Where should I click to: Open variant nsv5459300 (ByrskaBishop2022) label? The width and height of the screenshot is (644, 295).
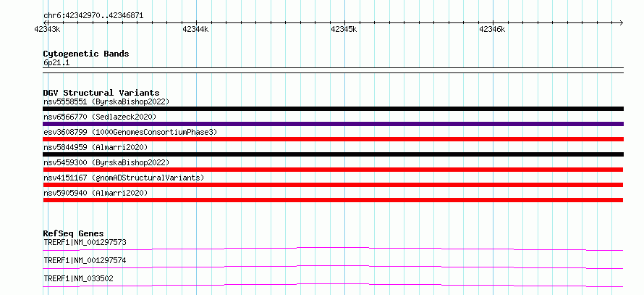pyautogui.click(x=106, y=162)
